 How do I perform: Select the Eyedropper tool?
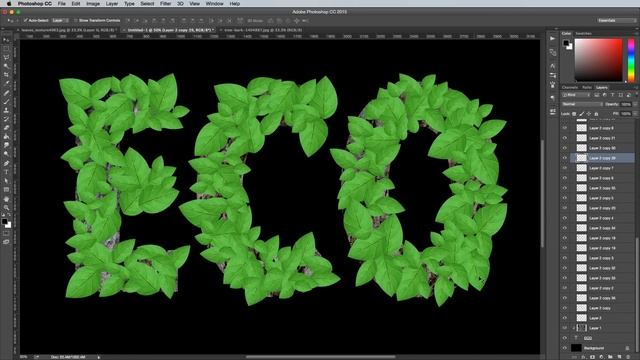pos(6,84)
